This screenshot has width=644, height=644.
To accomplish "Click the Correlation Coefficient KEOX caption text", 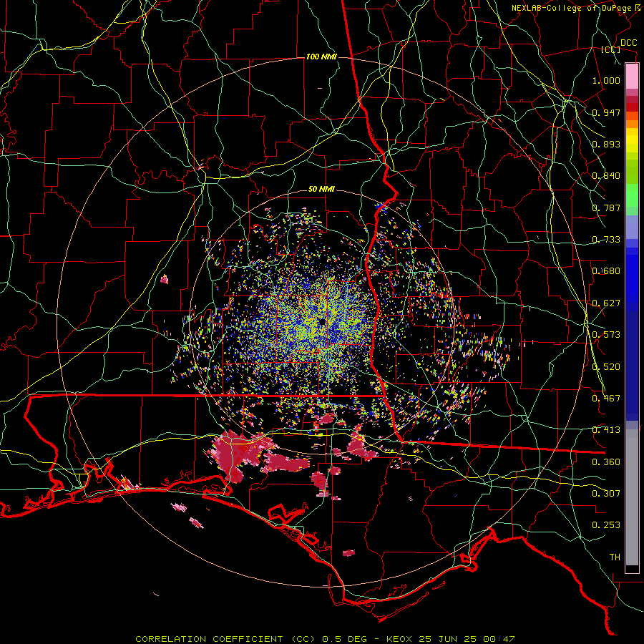I will click(325, 639).
